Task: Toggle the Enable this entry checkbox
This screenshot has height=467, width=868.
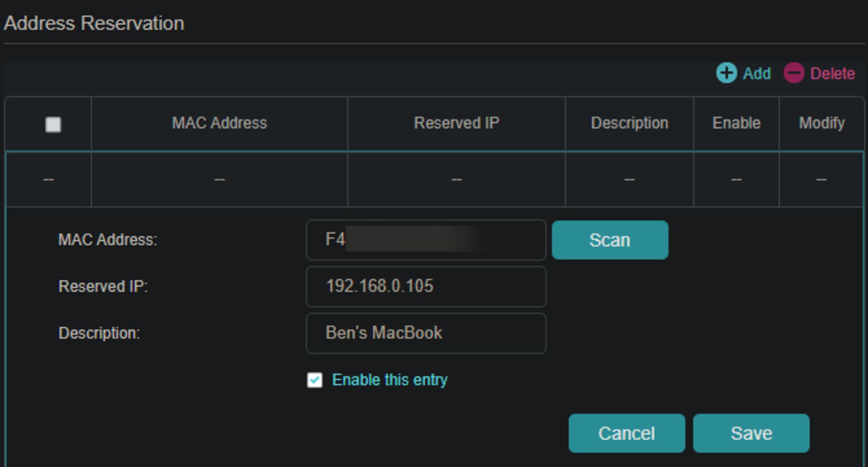Action: [x=315, y=380]
